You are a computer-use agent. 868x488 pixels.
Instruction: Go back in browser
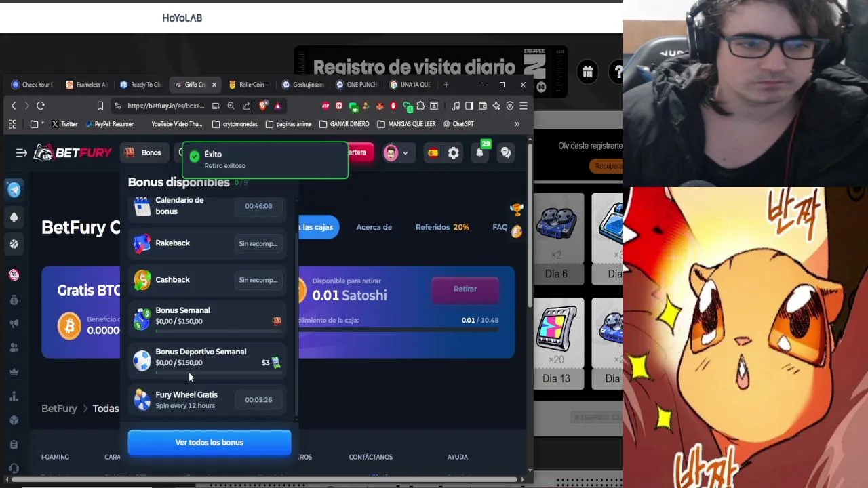click(14, 106)
